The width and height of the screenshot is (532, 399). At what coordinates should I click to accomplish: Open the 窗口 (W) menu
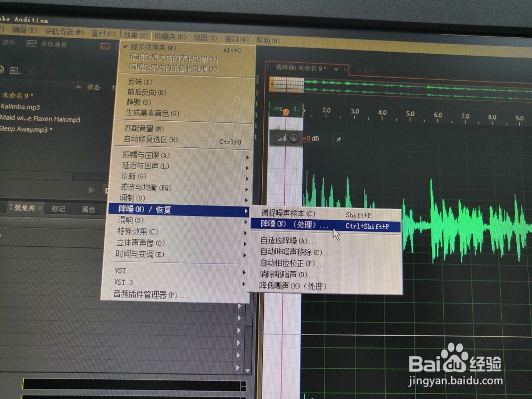[x=237, y=39]
